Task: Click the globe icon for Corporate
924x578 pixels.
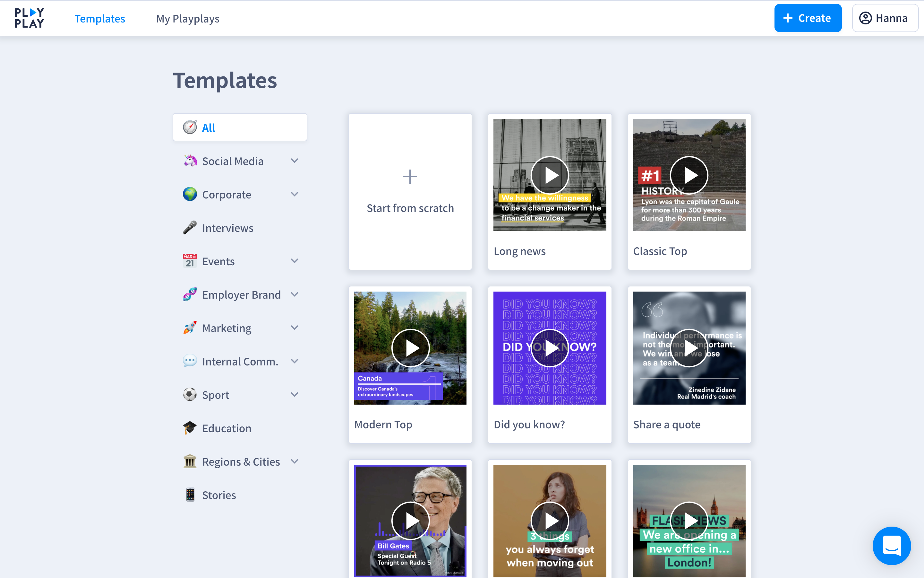Action: [x=190, y=194]
